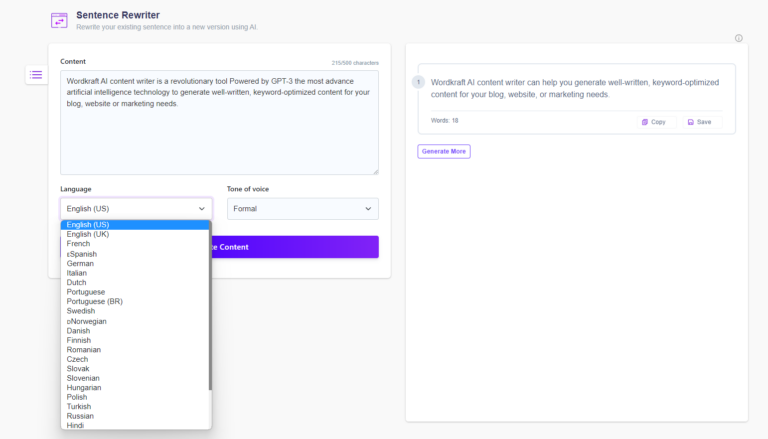Collapse the Language dropdown showing English (US)
This screenshot has height=439, width=768.
(x=135, y=208)
